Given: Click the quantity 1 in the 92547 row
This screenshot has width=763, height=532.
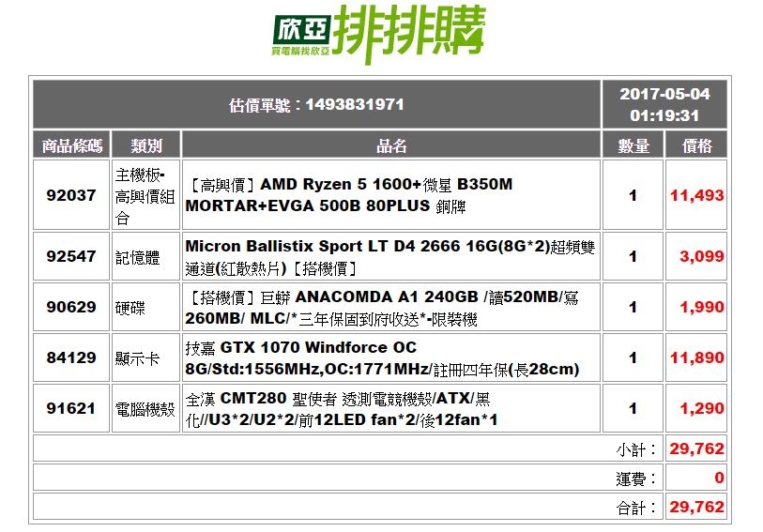Looking at the screenshot, I should pyautogui.click(x=633, y=256).
